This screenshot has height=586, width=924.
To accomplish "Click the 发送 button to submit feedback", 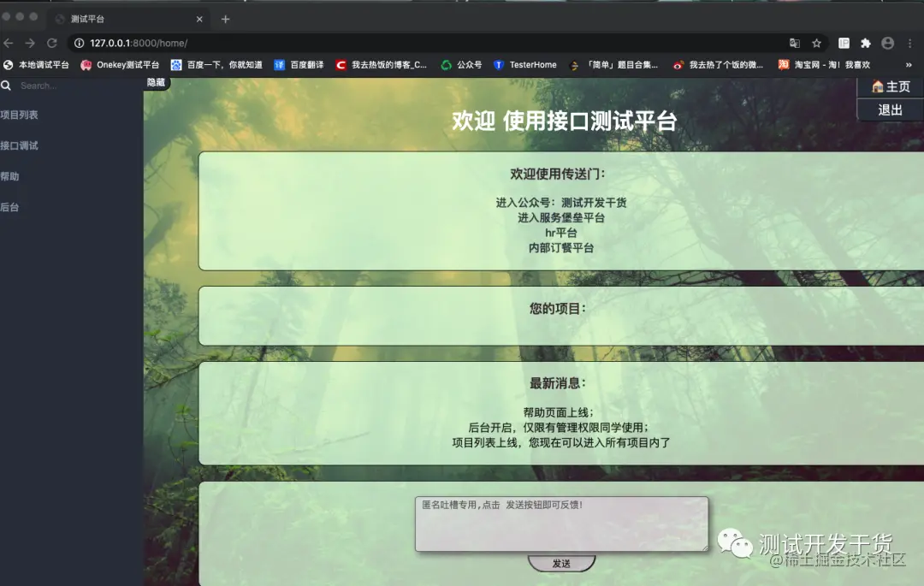I will (x=561, y=563).
